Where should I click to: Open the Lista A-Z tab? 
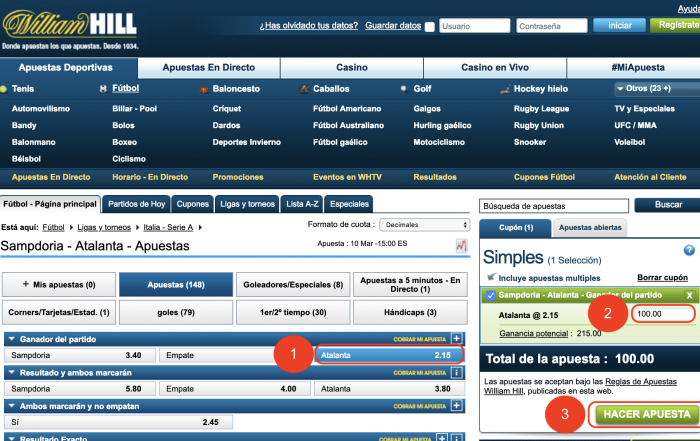(302, 204)
